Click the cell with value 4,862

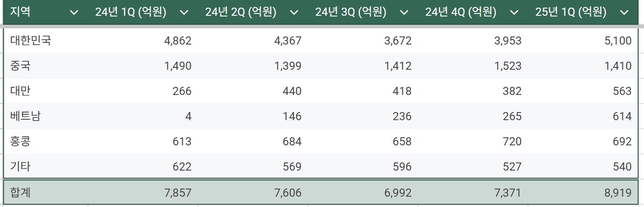click(143, 41)
